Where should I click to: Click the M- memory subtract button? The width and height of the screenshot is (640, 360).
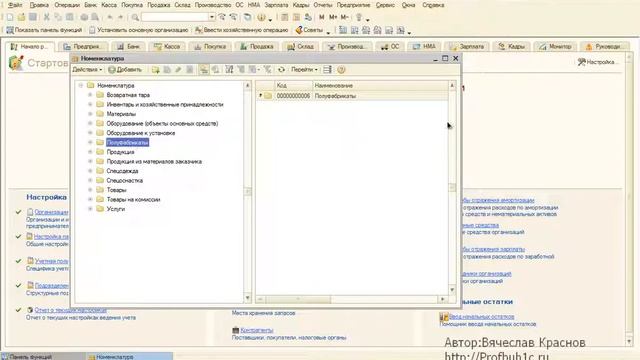click(344, 17)
